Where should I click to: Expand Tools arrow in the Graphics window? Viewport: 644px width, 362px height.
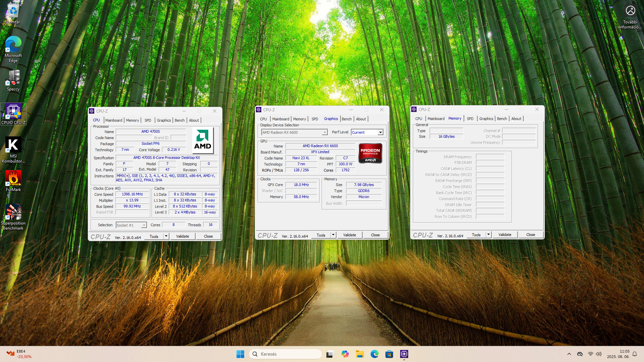333,235
